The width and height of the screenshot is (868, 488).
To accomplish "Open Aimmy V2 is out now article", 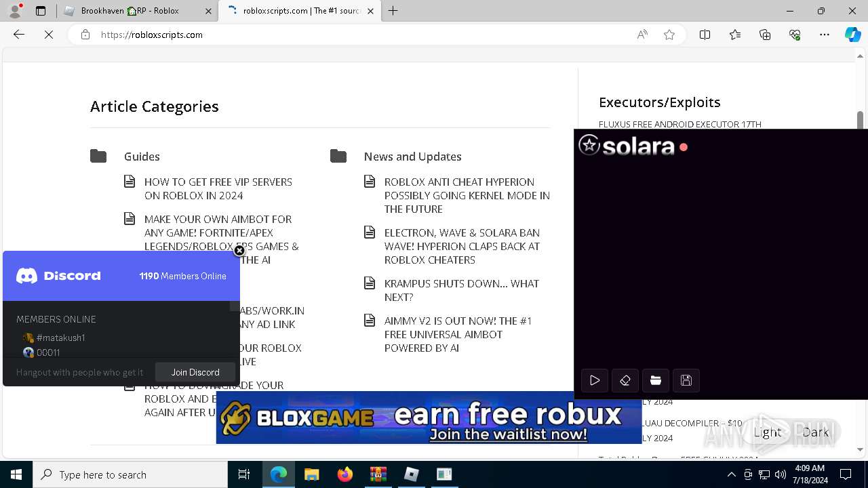I will tap(458, 334).
